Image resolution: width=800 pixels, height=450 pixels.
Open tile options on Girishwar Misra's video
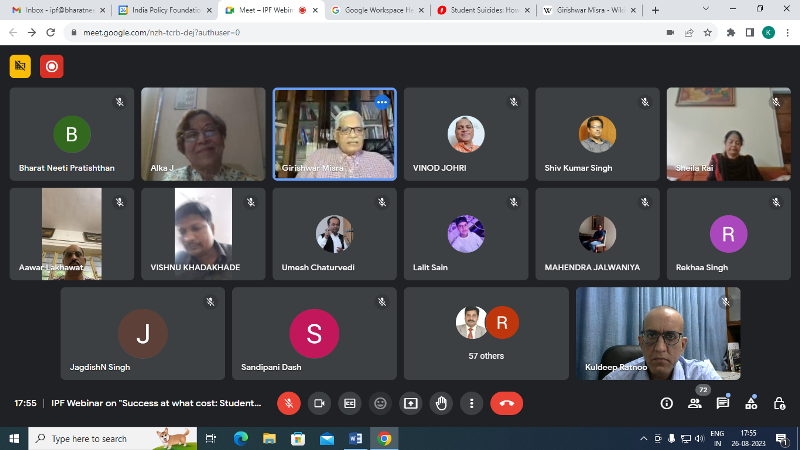pyautogui.click(x=381, y=102)
